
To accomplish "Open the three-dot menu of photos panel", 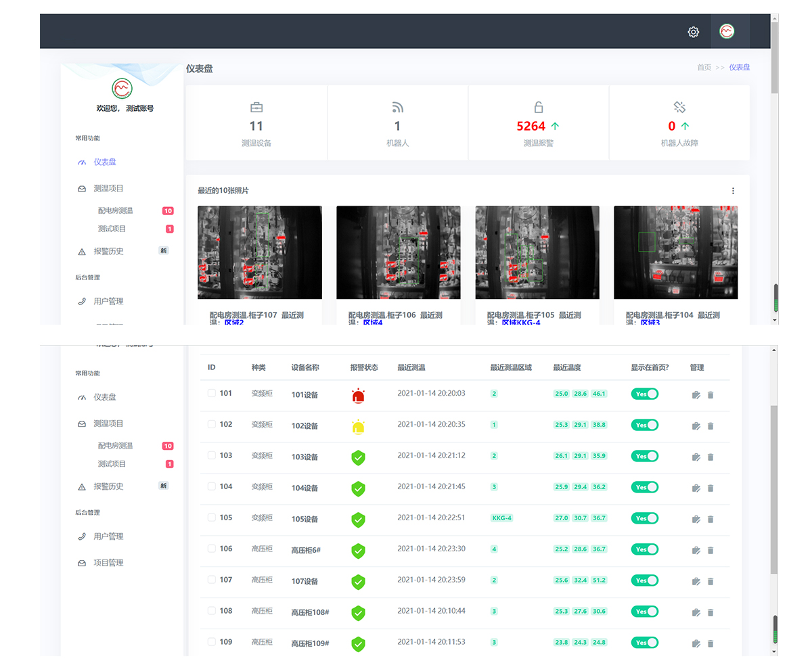I will click(x=733, y=191).
